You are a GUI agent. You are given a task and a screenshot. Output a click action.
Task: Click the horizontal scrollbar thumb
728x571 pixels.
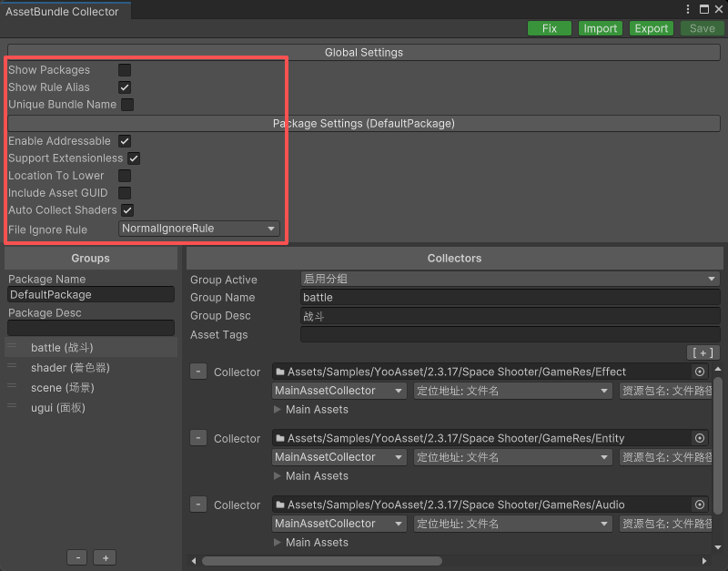(322, 561)
